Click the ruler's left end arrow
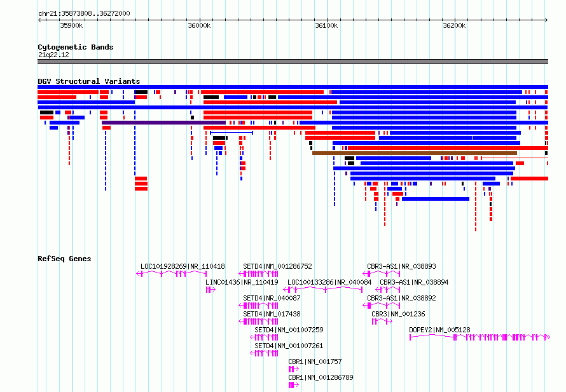 [x=39, y=20]
